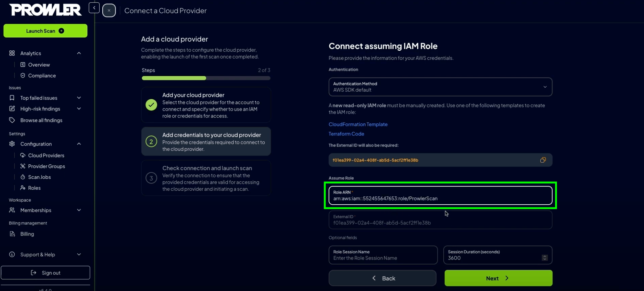
Task: Adjust Session Duration stepper arrows
Action: tap(545, 258)
